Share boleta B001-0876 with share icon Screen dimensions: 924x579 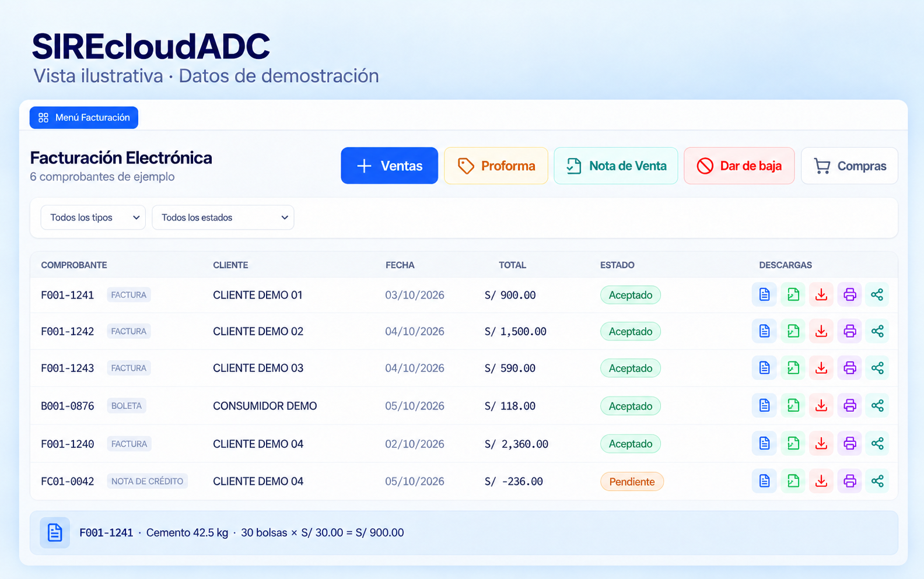pyautogui.click(x=877, y=405)
